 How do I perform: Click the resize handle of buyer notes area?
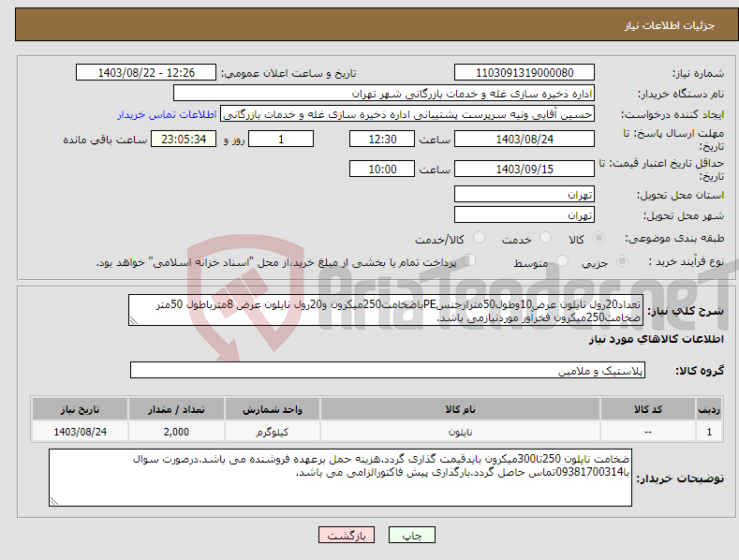54,501
